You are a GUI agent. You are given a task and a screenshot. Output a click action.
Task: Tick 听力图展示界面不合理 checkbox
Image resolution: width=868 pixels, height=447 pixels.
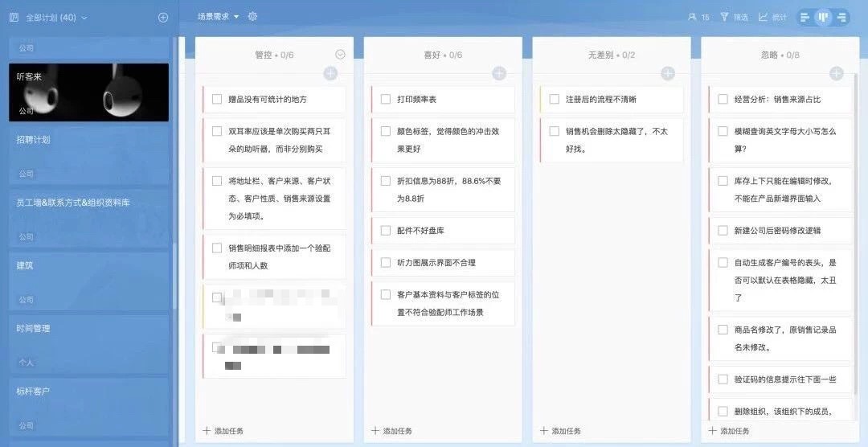click(x=386, y=263)
